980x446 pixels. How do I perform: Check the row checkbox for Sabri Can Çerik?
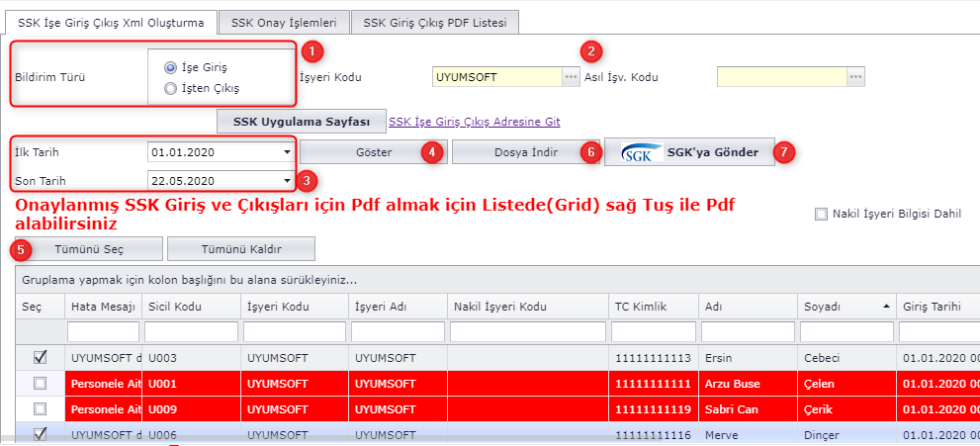39,408
